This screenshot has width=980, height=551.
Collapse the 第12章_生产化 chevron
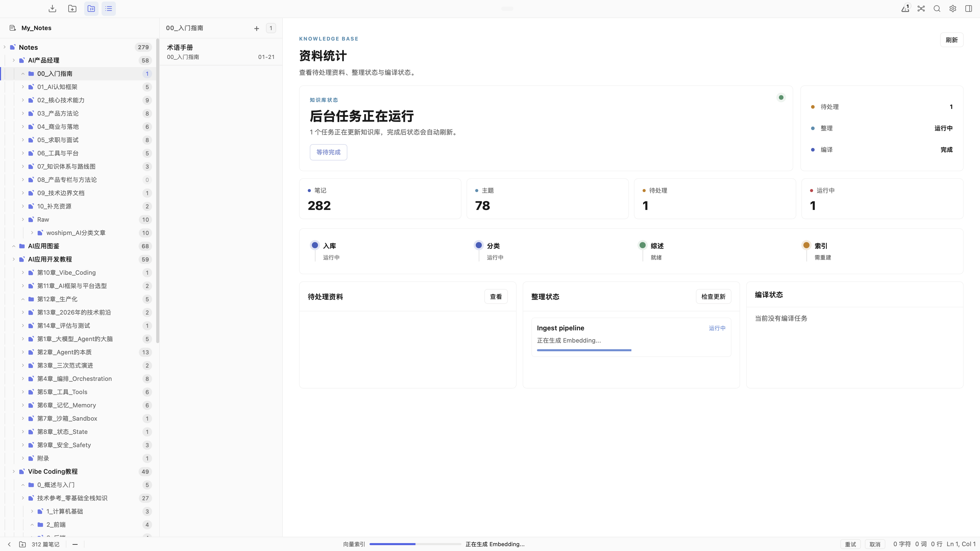pos(23,299)
